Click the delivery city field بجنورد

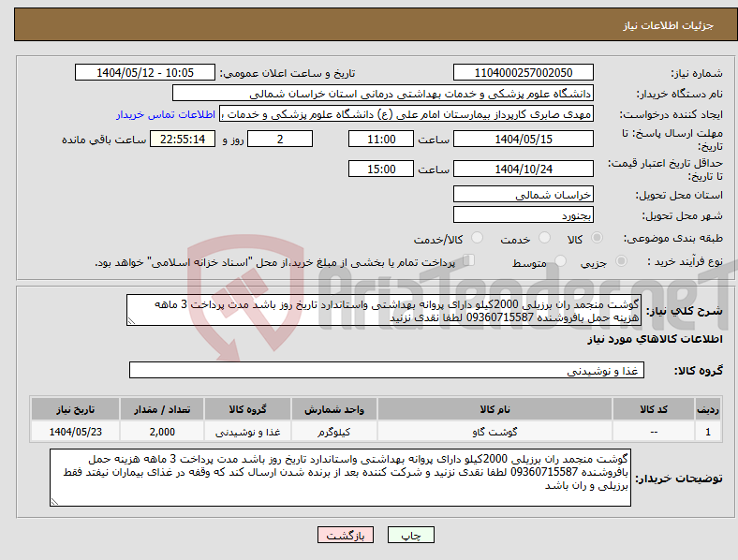523,214
